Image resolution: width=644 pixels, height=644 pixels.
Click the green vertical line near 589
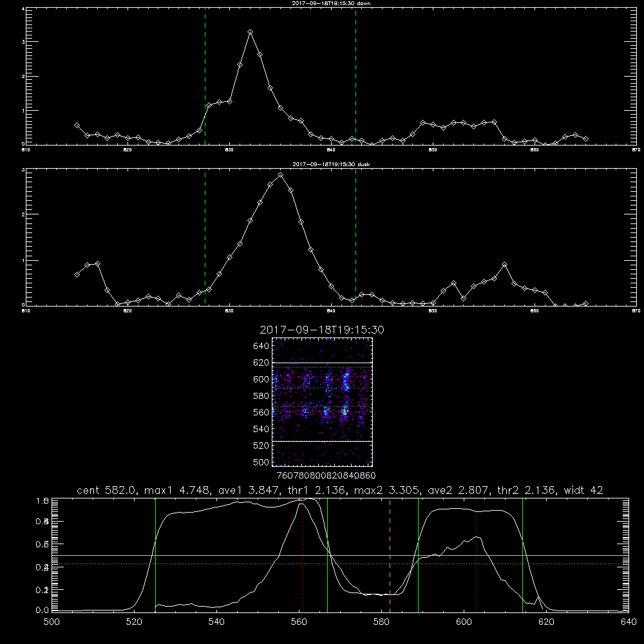(x=418, y=555)
